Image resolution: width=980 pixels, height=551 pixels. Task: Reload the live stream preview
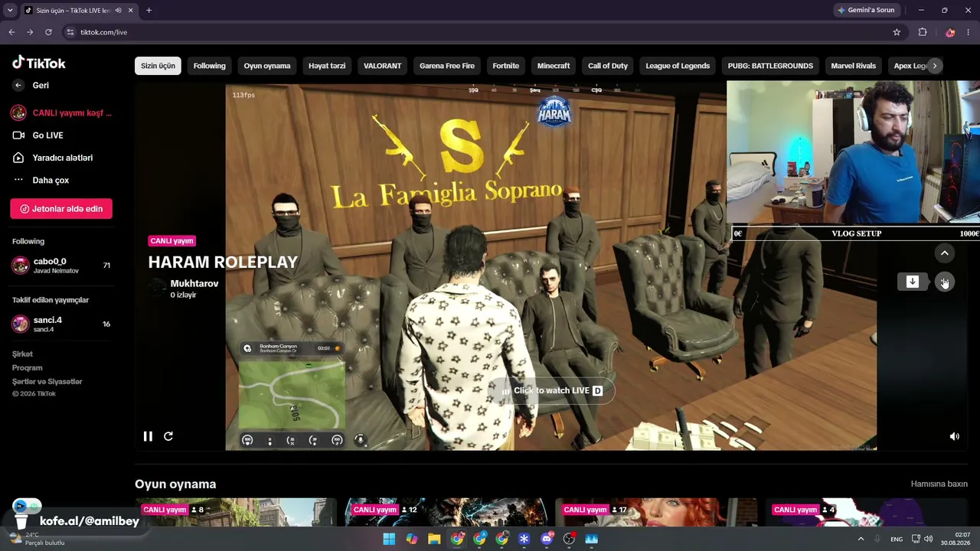point(168,436)
